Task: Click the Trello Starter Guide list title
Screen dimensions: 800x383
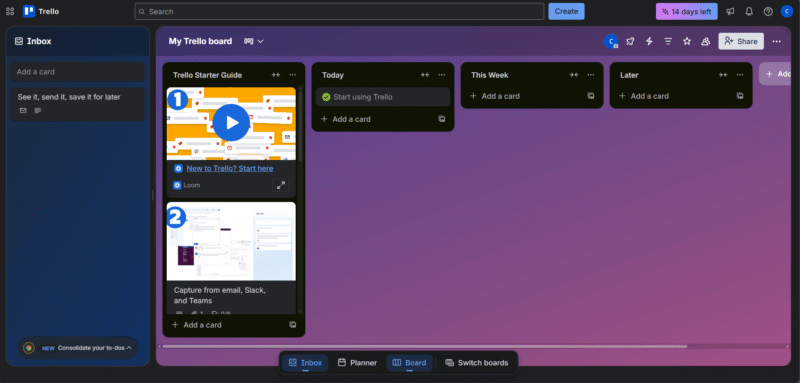Action: tap(207, 75)
